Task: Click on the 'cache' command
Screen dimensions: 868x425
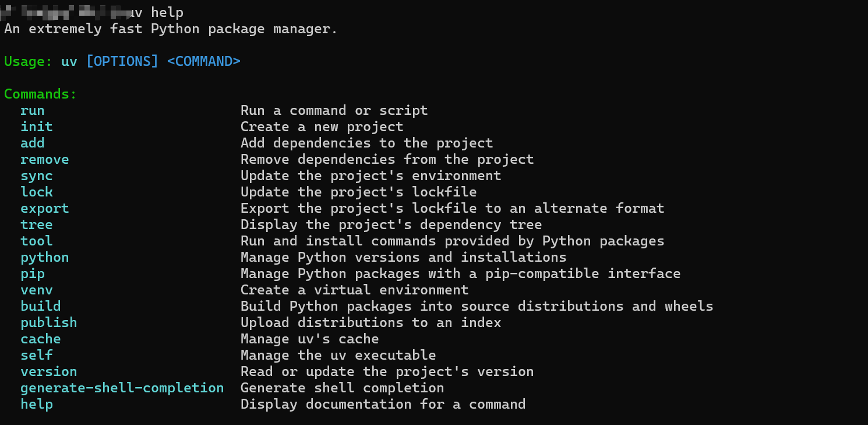Action: (41, 339)
